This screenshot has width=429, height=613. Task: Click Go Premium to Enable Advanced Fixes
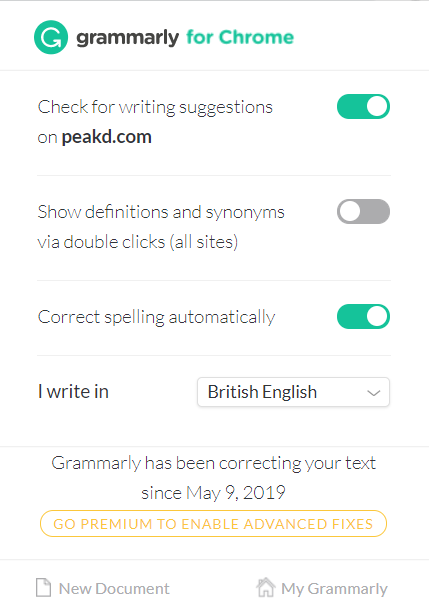click(x=214, y=523)
